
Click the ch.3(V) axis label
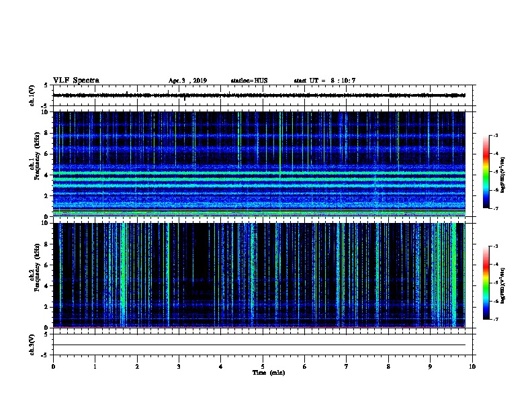click(x=32, y=345)
